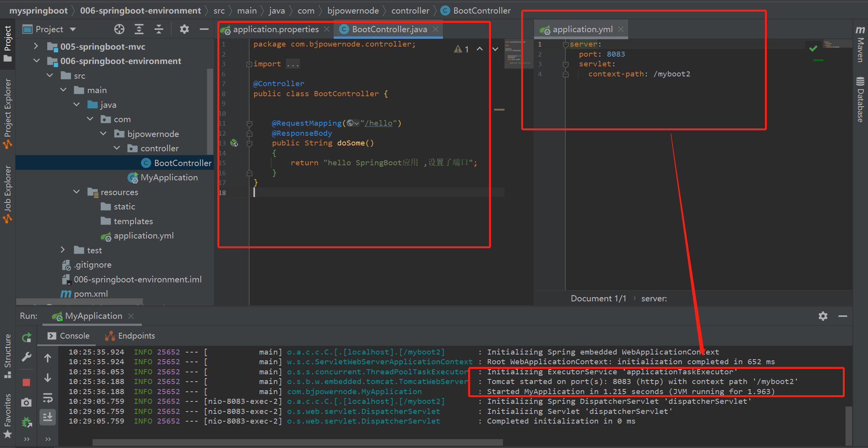The width and height of the screenshot is (868, 448).
Task: Toggle soft-wrap in console
Action: pyautogui.click(x=48, y=398)
